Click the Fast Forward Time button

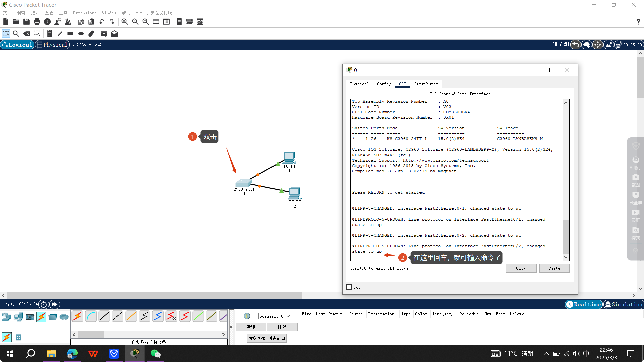click(55, 304)
